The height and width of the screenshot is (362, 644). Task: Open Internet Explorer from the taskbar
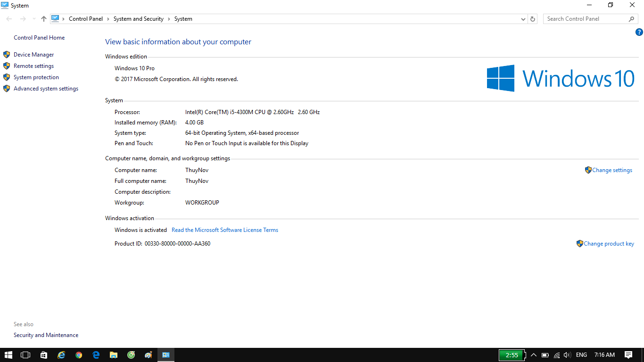pos(61,355)
